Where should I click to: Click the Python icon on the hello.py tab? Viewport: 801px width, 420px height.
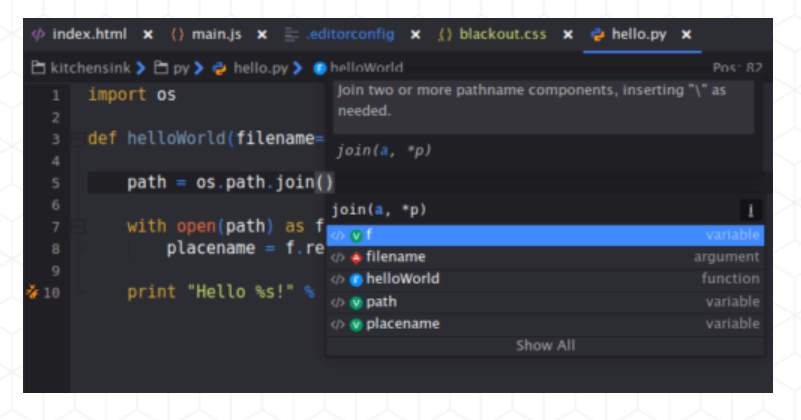point(598,34)
